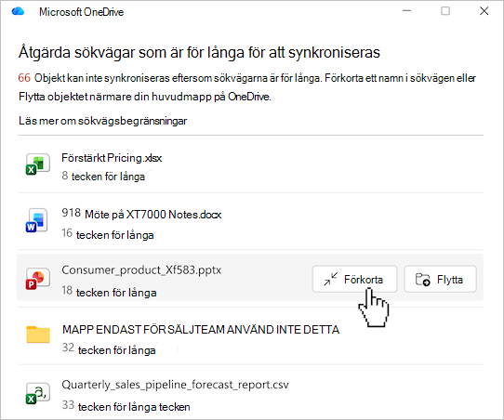Select folder name MAPP ENDAST FÖR SÄLJTEAM ANVÄND INTE DETTA

(x=201, y=330)
